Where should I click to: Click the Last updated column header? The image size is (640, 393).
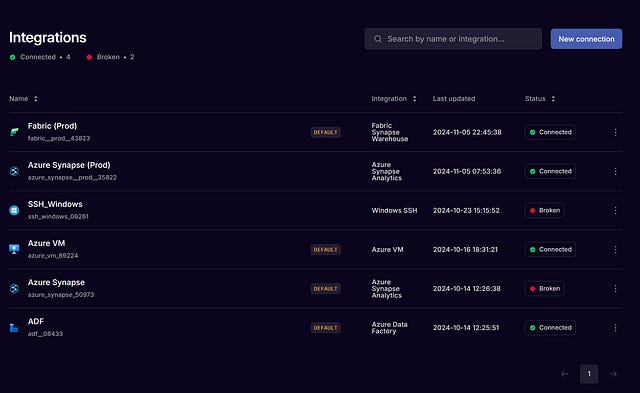coord(454,99)
